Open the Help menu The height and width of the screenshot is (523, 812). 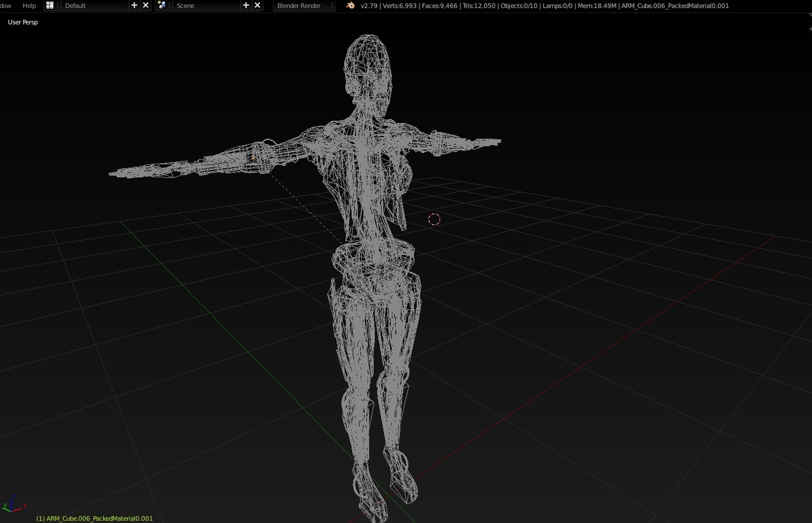coord(28,5)
